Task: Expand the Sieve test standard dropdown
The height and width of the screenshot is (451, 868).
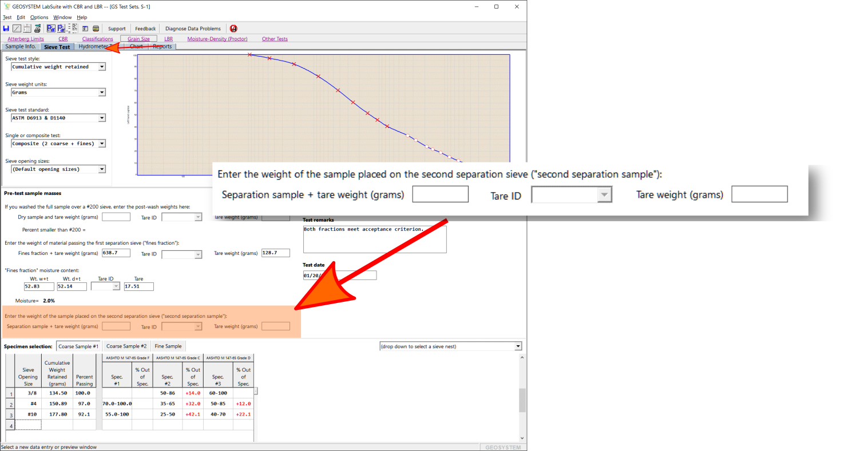Action: 102,118
